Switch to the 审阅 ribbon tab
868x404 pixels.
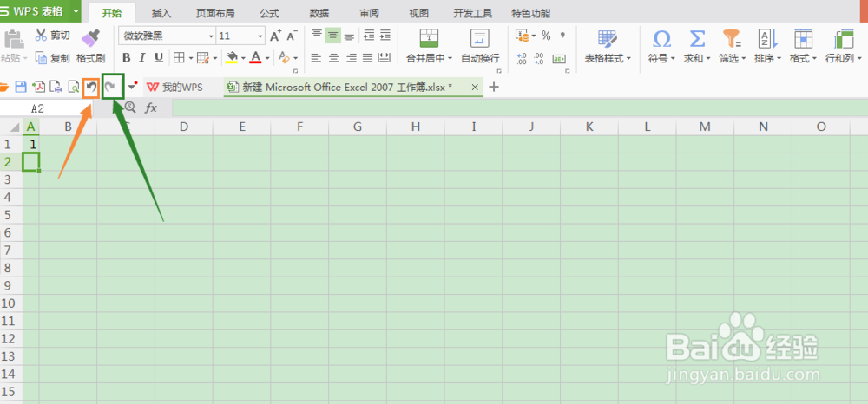[369, 13]
